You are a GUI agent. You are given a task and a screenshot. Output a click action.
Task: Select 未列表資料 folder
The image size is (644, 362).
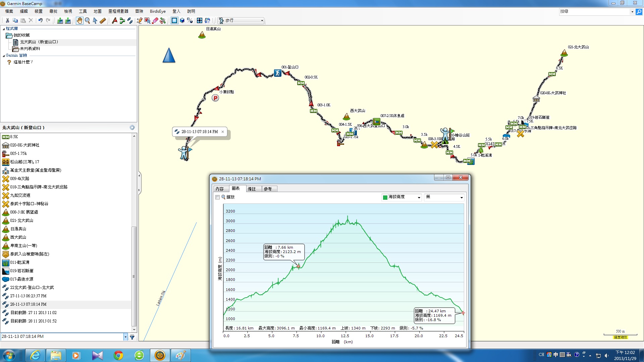[30, 49]
